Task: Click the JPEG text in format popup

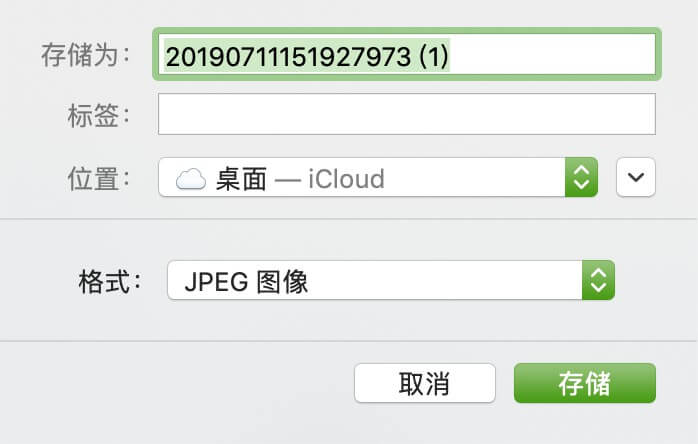Action: (x=216, y=282)
